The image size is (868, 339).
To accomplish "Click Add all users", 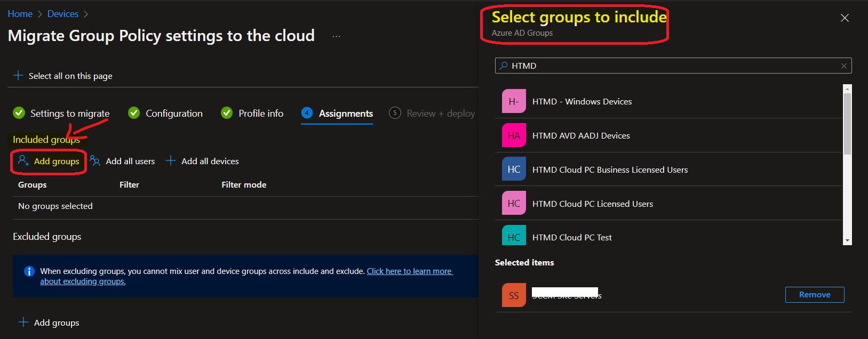I will pos(122,161).
